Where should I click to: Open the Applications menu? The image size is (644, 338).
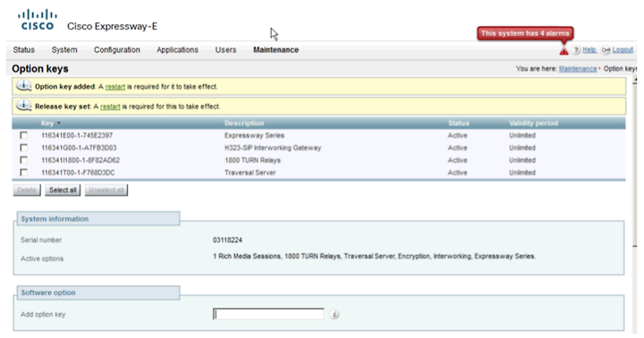coord(177,50)
